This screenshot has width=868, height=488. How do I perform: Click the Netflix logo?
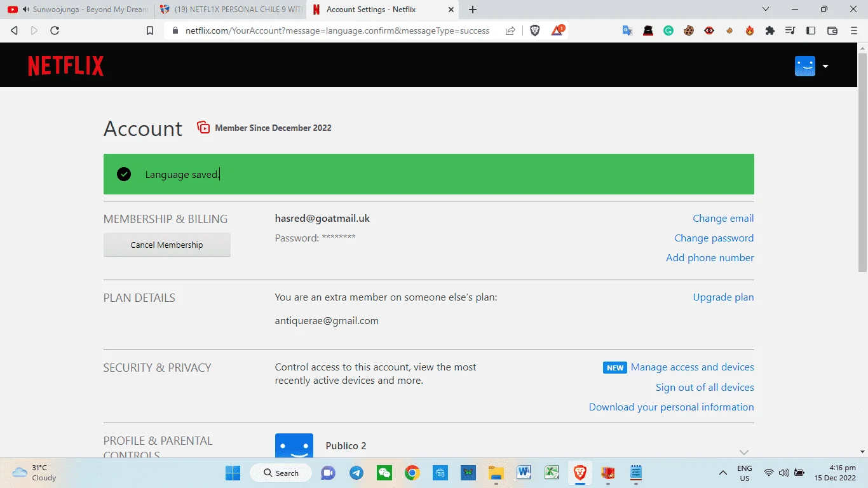click(66, 66)
